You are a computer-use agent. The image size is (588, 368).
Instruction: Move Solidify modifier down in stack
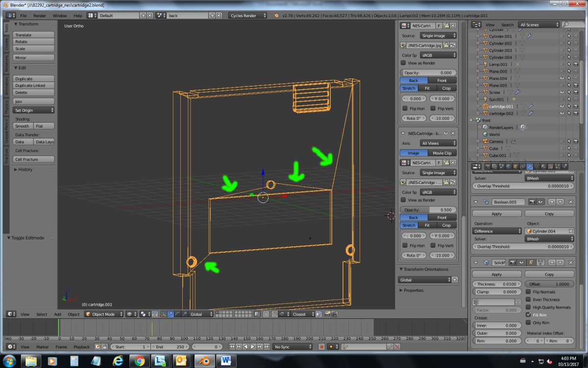[x=559, y=263]
